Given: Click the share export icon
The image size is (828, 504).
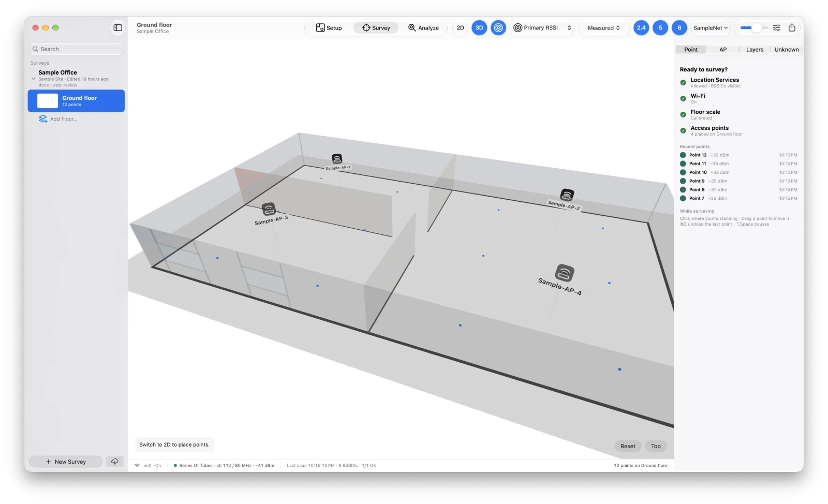Looking at the screenshot, I should (792, 28).
